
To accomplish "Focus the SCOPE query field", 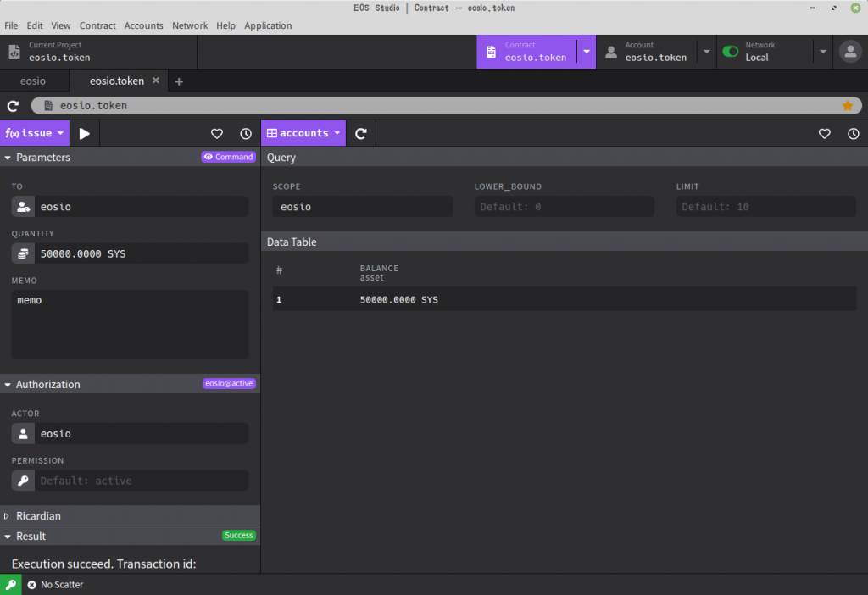I will (363, 207).
